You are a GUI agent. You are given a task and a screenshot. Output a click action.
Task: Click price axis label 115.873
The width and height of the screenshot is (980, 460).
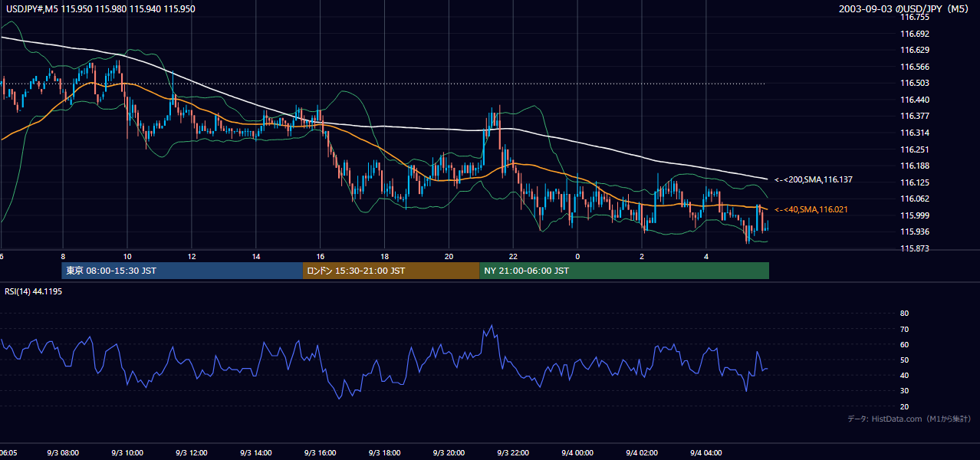(x=914, y=248)
